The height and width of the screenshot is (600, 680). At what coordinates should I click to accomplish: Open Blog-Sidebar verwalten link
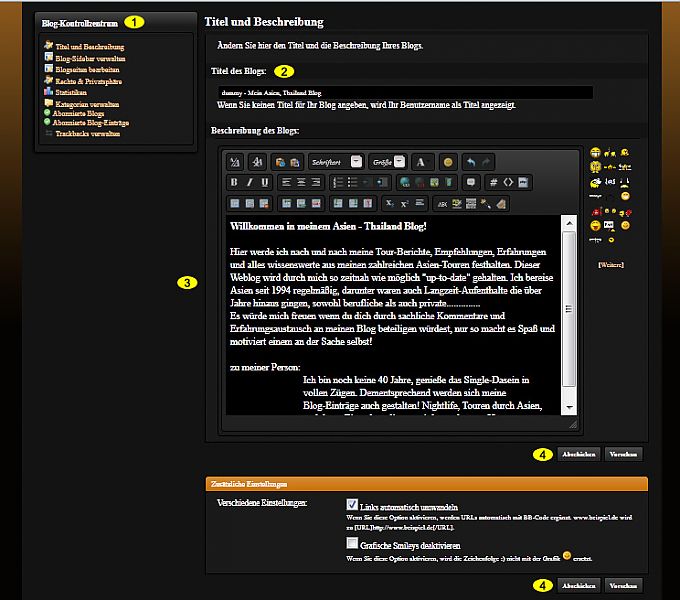[90, 59]
